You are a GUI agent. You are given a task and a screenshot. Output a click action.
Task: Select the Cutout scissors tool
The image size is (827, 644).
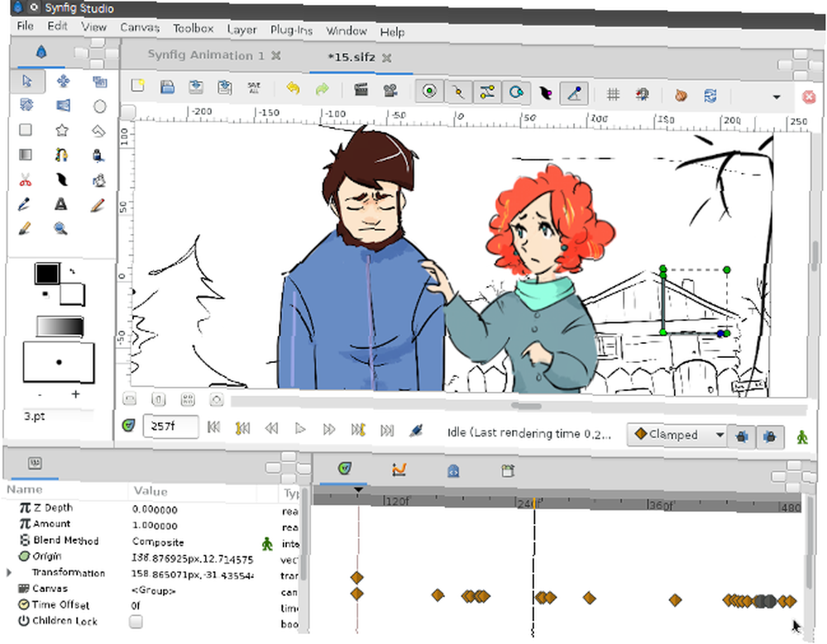(25, 180)
